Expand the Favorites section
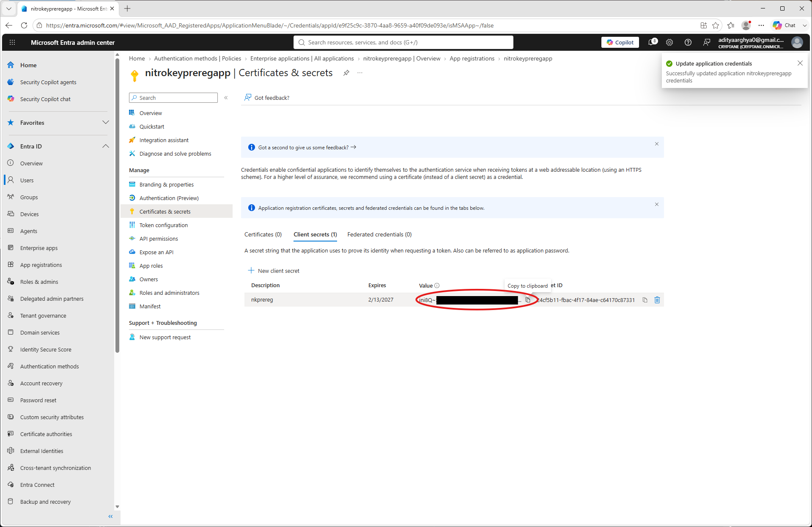Image resolution: width=812 pixels, height=527 pixels. 106,123
